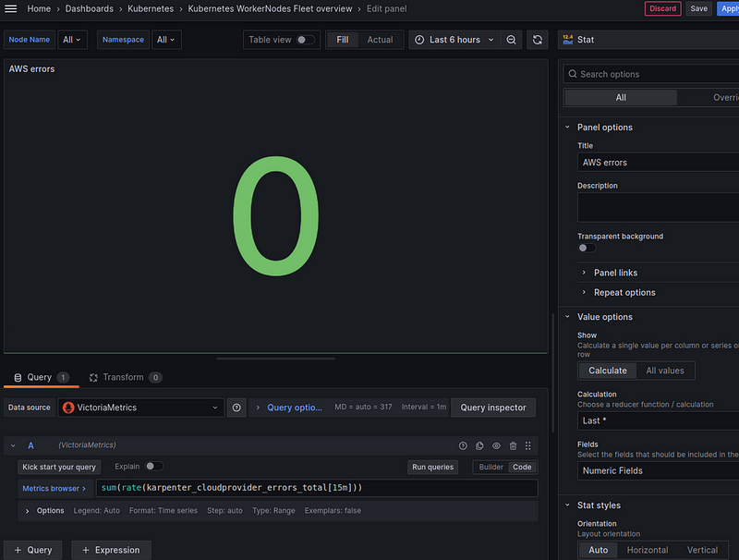The width and height of the screenshot is (739, 560).
Task: Turn on Transparent background switch
Action: (x=587, y=248)
